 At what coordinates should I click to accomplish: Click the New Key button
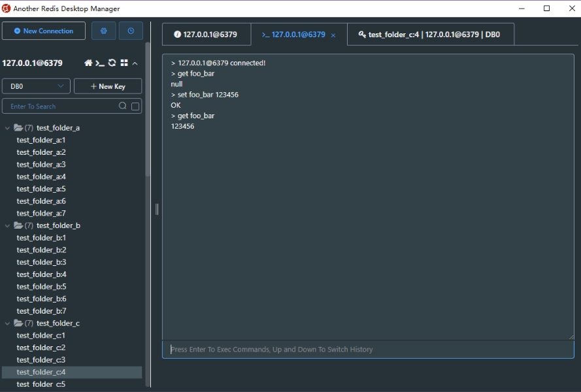coord(108,86)
